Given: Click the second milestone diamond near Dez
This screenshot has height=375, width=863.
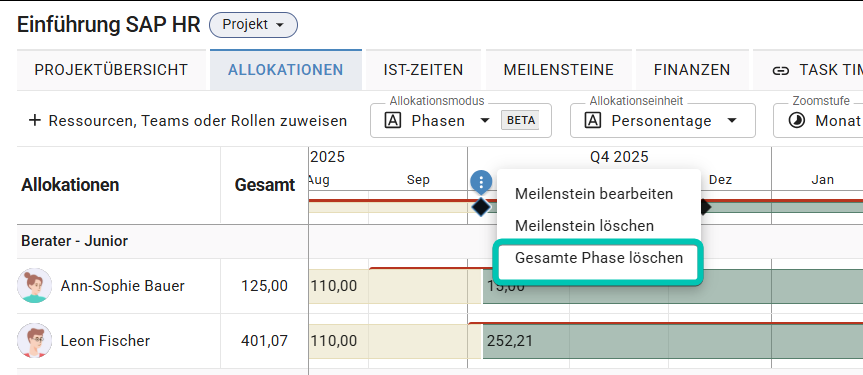Looking at the screenshot, I should pos(705,207).
